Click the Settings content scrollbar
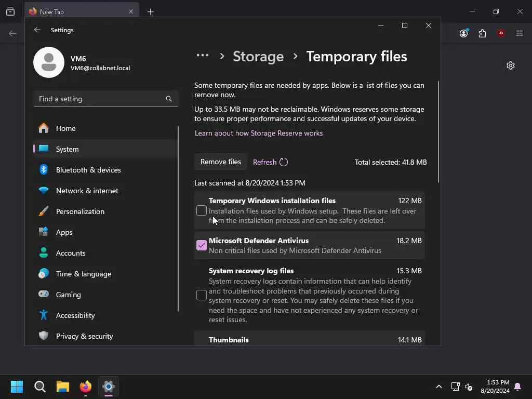 (438, 131)
